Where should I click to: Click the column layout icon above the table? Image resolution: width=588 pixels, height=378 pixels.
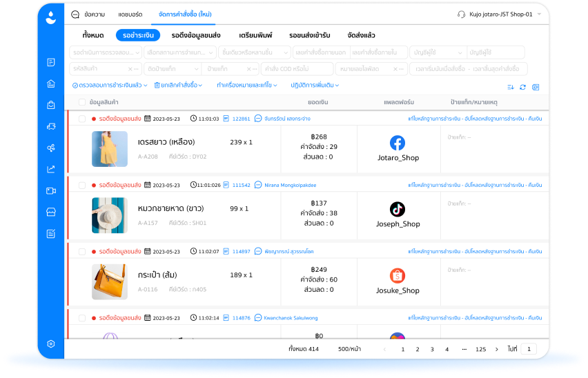click(x=536, y=88)
